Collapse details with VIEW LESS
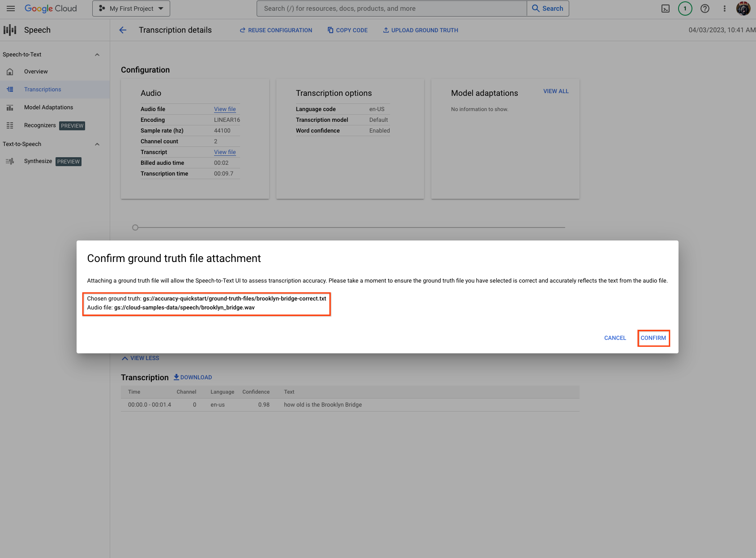Image resolution: width=756 pixels, height=558 pixels. tap(140, 358)
